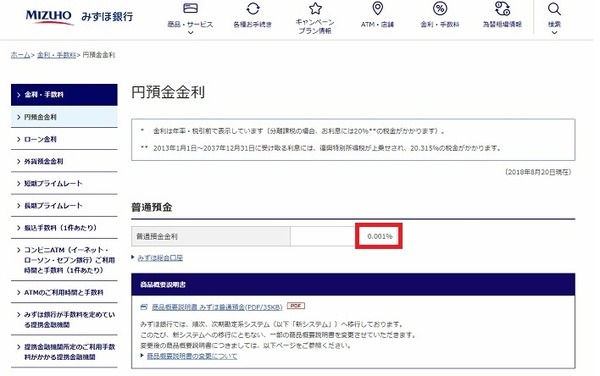Open みずほ銀行が手数料を定めている提携金融機関 item
Viewport: 600px width, 376px height.
(x=64, y=320)
